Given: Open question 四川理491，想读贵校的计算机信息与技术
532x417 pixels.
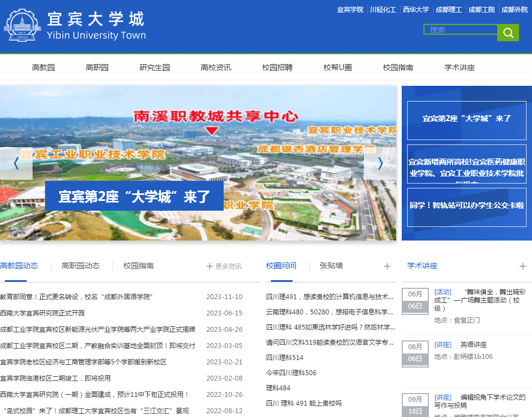Looking at the screenshot, I should (330, 297).
